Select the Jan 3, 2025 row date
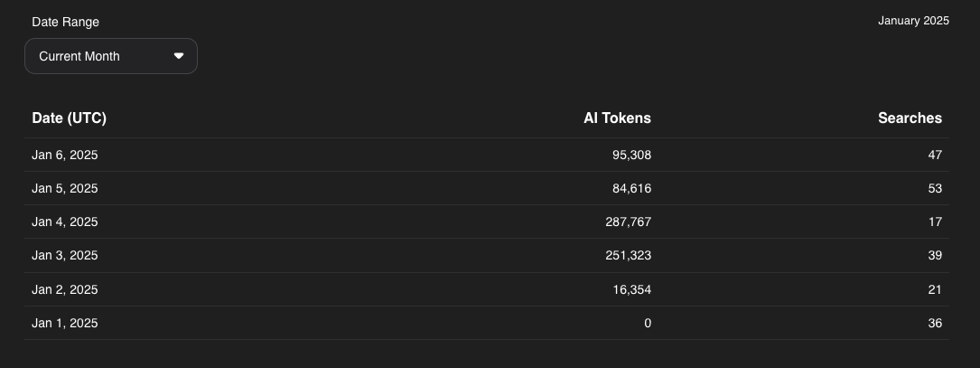The height and width of the screenshot is (368, 980). pos(65,255)
